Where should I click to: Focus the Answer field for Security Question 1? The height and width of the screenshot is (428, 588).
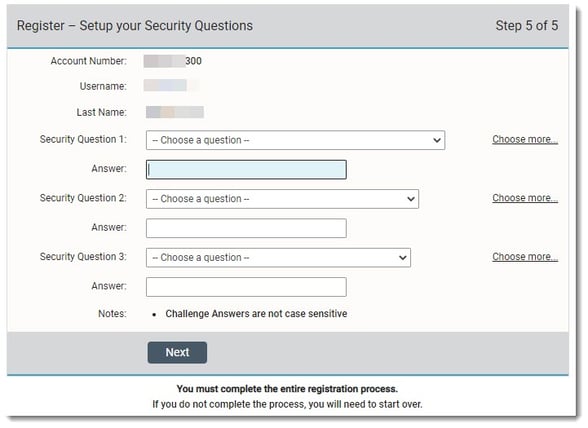point(246,170)
